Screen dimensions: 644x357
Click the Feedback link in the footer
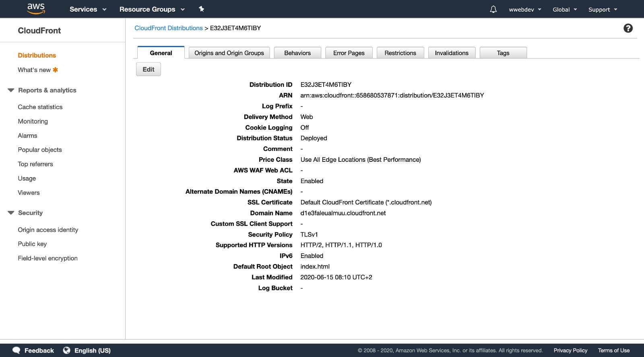(x=39, y=351)
